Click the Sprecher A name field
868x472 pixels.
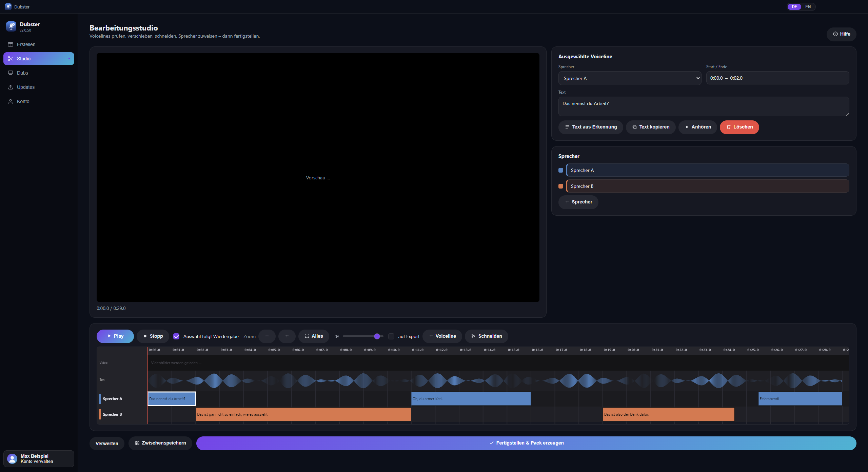point(708,170)
